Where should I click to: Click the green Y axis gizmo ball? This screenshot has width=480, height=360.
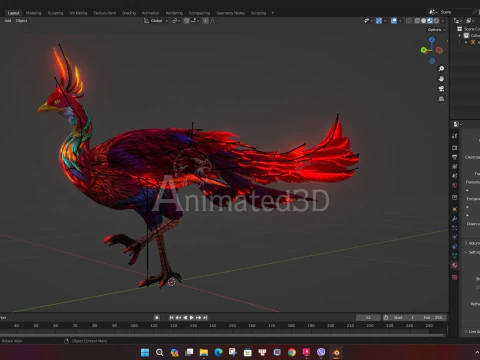tap(424, 50)
